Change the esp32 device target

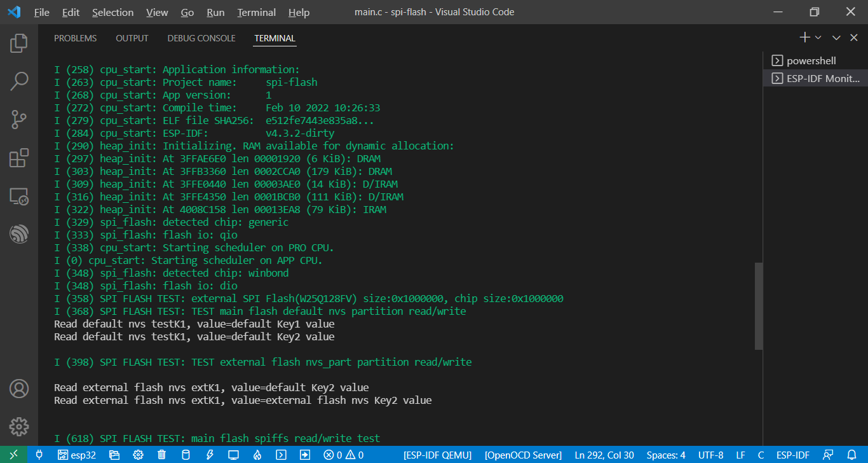[77, 455]
